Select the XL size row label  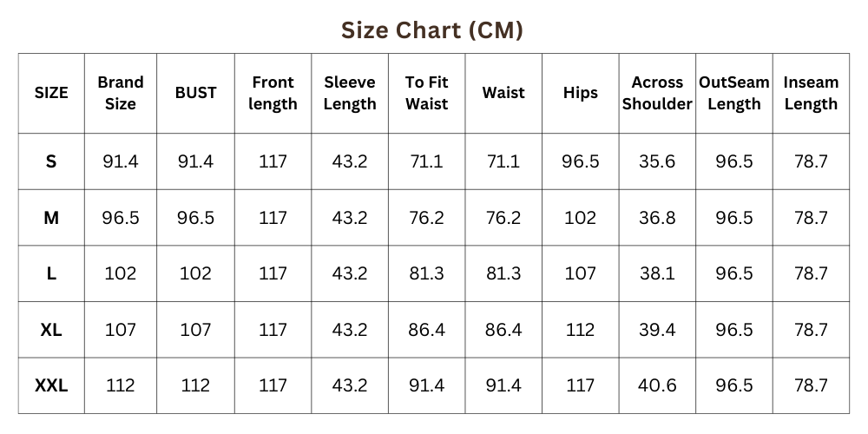tap(51, 330)
